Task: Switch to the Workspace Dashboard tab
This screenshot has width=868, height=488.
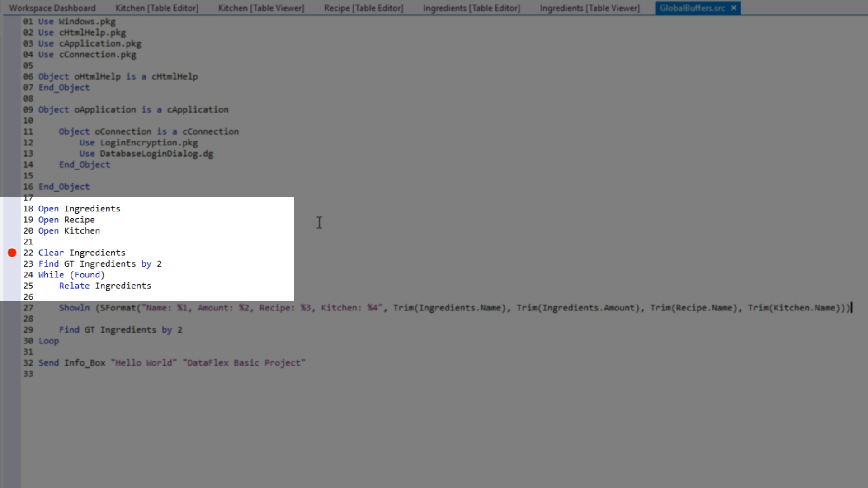Action: pyautogui.click(x=52, y=8)
